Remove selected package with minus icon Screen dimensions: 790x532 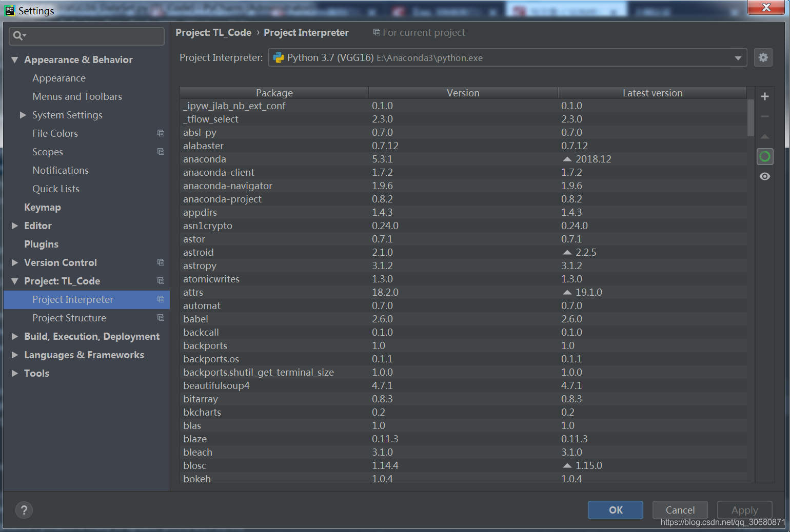coord(764,116)
